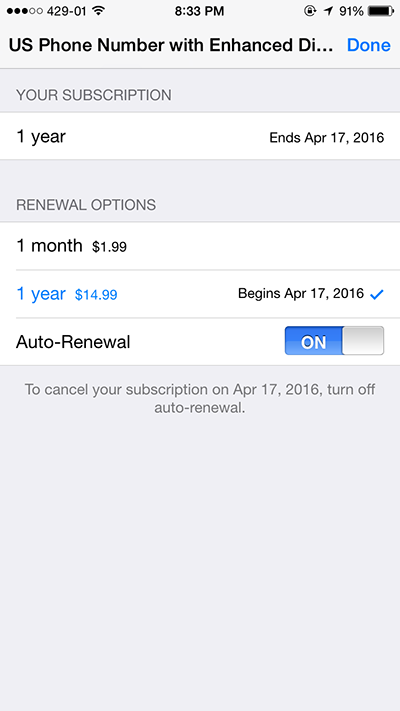Tap the truncated US Phone Number title
Screen dimensions: 400x711
point(171,45)
